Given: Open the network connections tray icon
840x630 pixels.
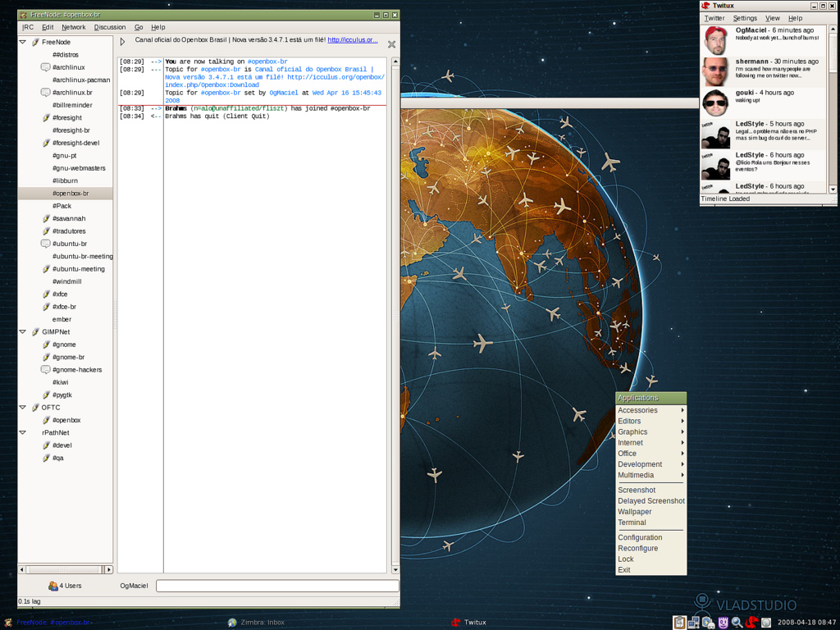Looking at the screenshot, I should tap(694, 623).
